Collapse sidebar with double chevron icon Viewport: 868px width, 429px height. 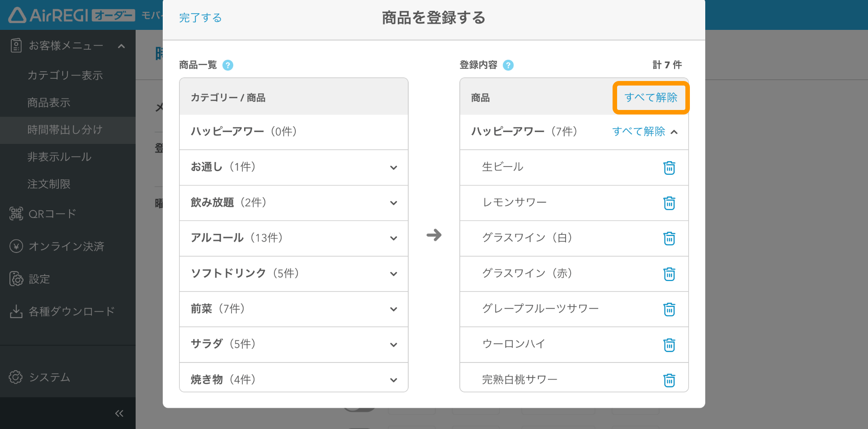(119, 413)
